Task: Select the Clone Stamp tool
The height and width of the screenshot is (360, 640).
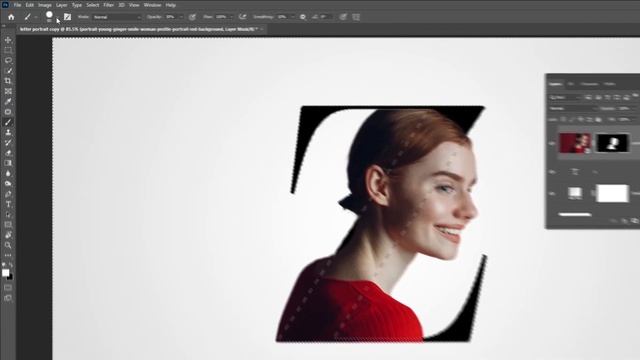Action: coord(8,132)
